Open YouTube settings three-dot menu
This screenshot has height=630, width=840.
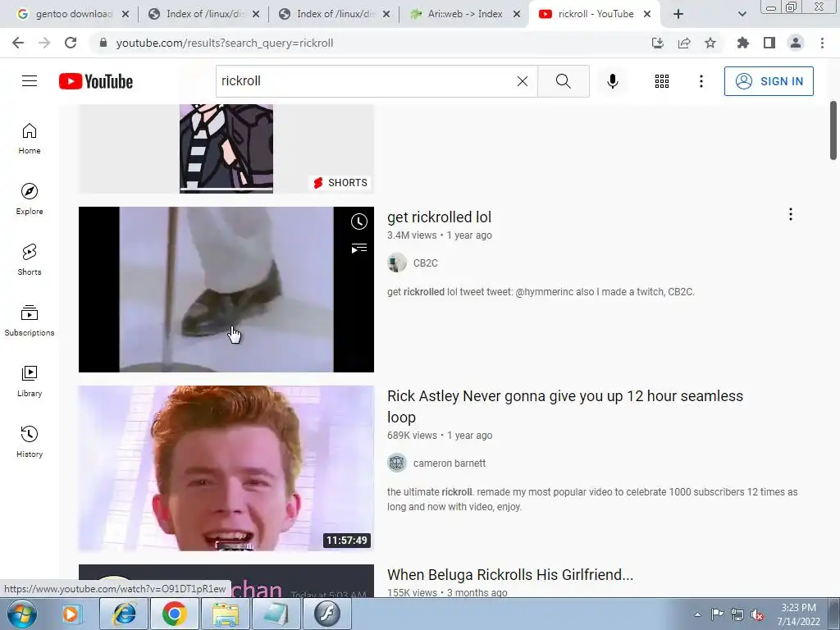[x=701, y=81]
